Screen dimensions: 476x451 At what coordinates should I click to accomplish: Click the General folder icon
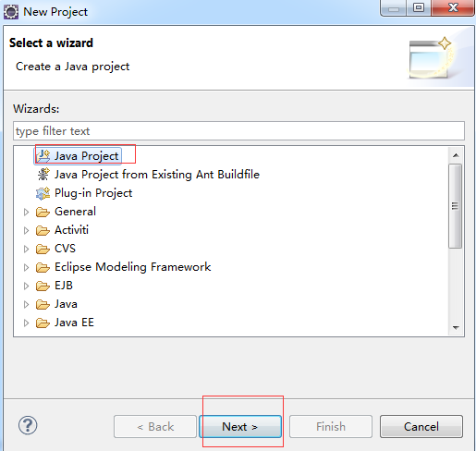coord(43,212)
